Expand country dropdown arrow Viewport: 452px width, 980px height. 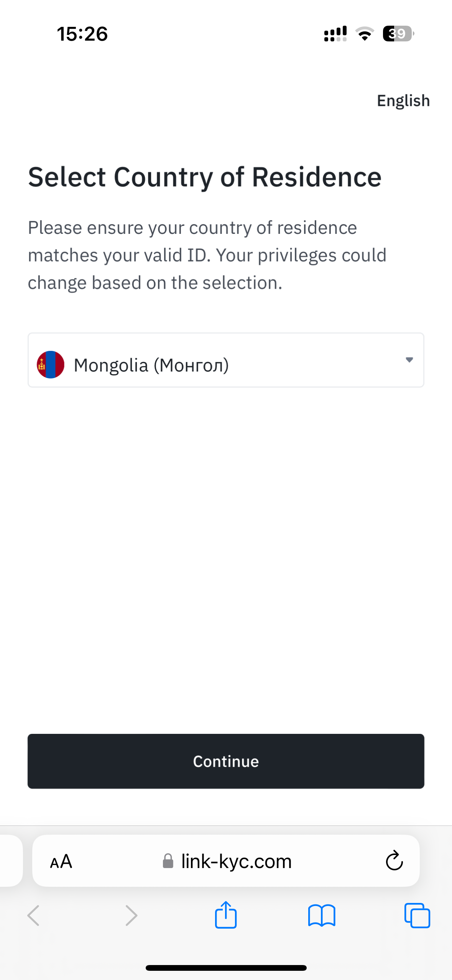coord(409,360)
